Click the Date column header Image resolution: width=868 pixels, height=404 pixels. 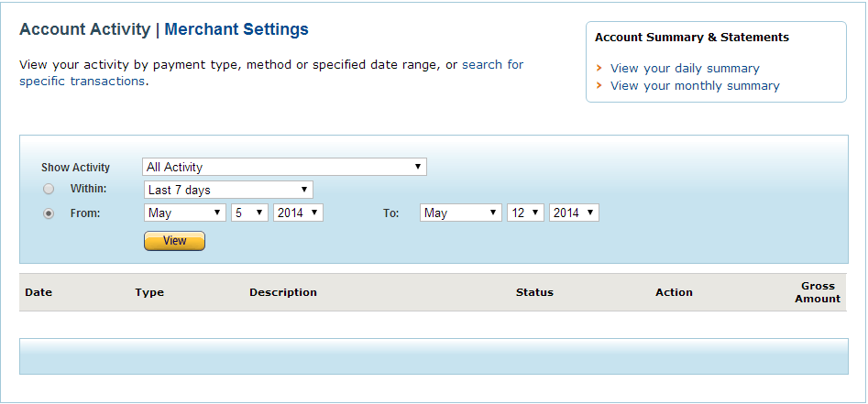tap(38, 292)
